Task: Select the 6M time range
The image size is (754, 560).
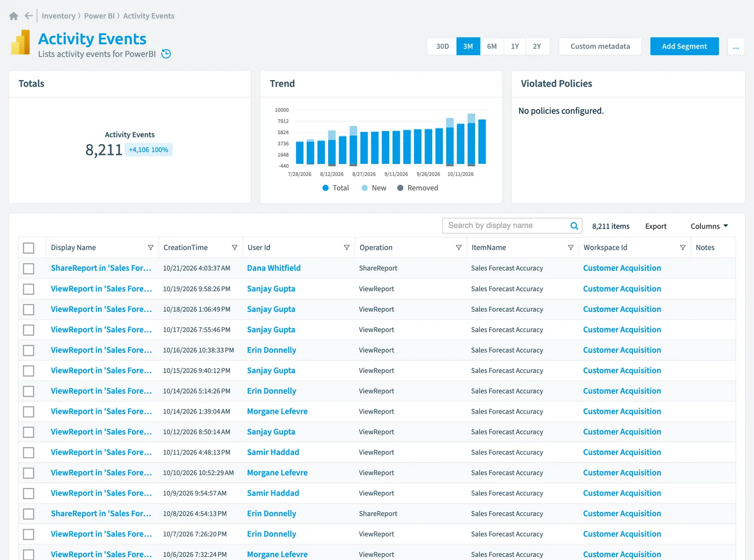Action: 492,46
